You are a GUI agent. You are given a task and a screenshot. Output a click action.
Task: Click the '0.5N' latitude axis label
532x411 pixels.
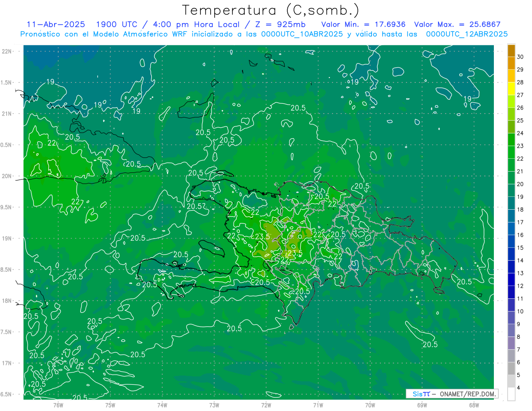6,145
